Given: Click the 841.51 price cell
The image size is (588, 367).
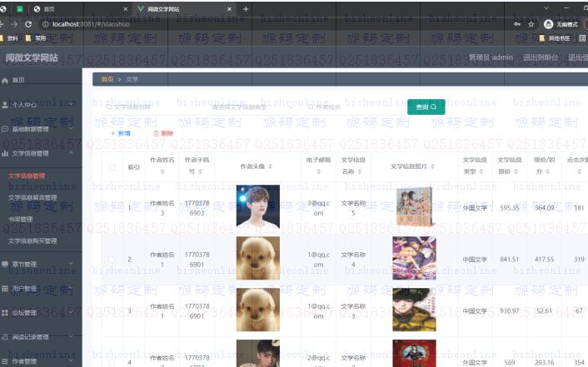Looking at the screenshot, I should 509,260.
